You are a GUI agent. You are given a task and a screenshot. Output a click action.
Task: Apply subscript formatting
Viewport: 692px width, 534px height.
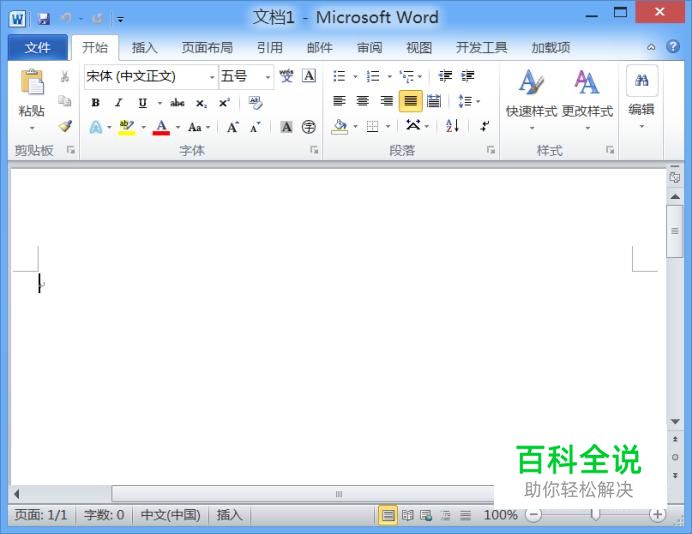[201, 103]
